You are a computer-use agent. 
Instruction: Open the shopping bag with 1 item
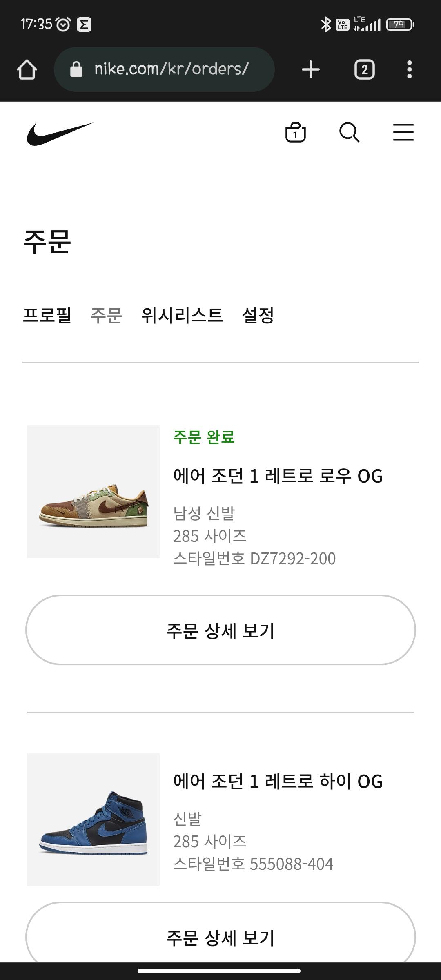coord(295,133)
